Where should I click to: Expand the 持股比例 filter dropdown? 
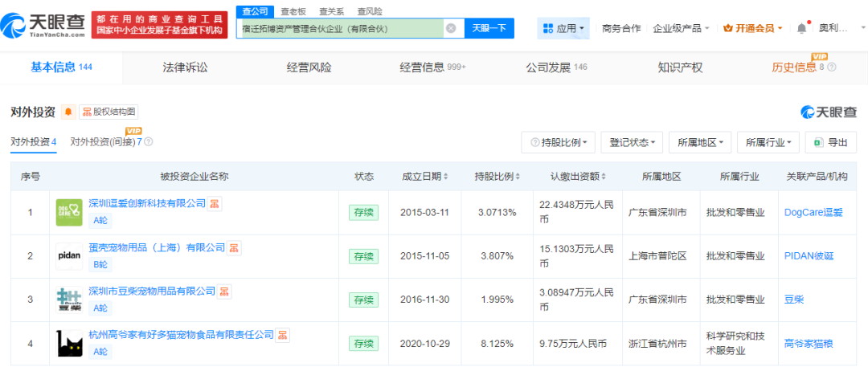(559, 142)
